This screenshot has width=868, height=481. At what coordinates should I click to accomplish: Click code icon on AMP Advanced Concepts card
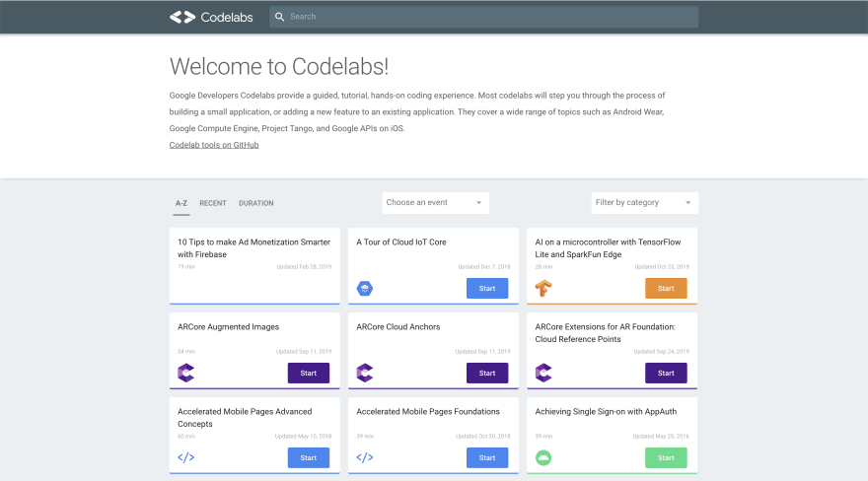click(x=186, y=457)
